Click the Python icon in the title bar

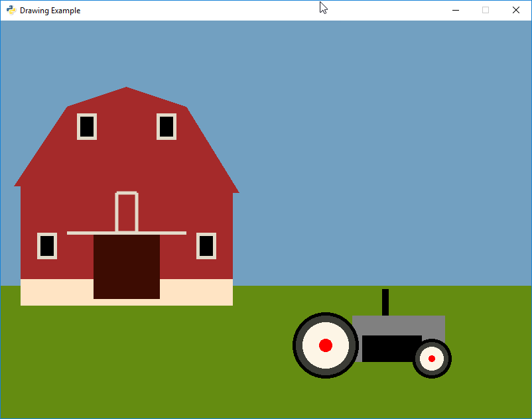click(11, 10)
